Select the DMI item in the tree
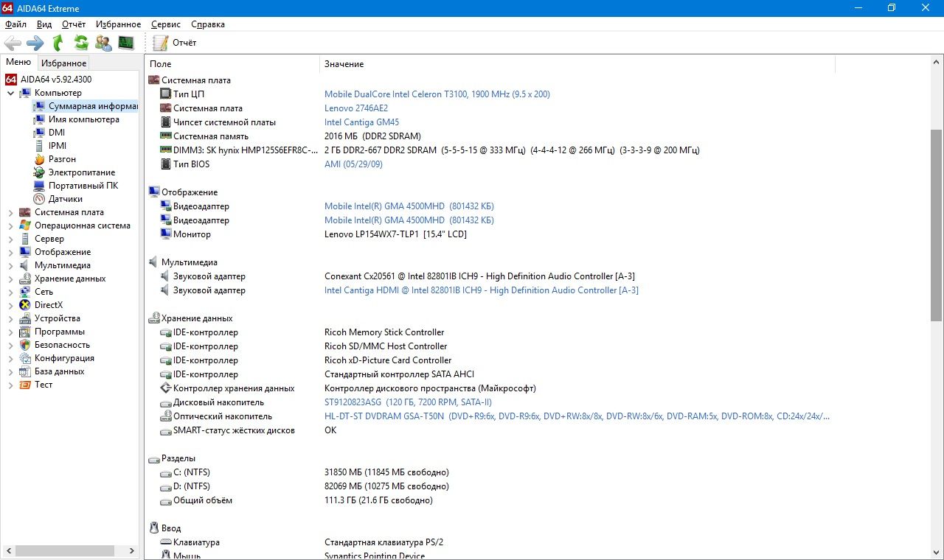This screenshot has width=944, height=560. point(57,133)
